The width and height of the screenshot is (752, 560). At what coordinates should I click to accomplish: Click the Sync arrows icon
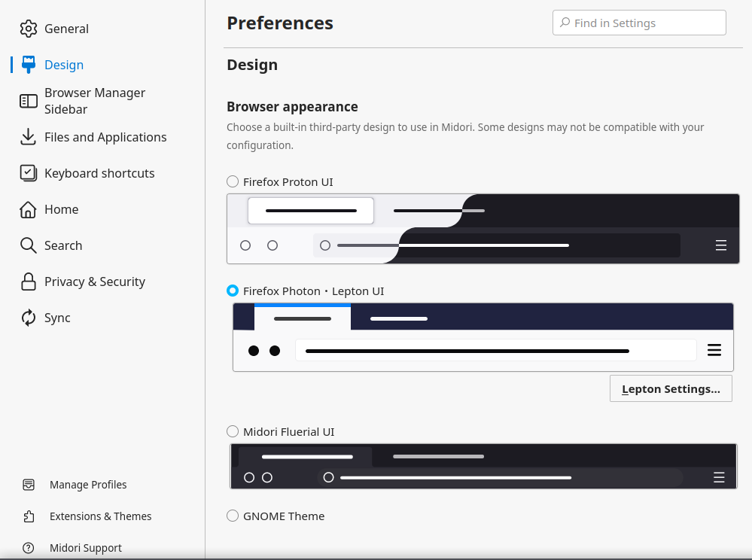click(x=29, y=318)
